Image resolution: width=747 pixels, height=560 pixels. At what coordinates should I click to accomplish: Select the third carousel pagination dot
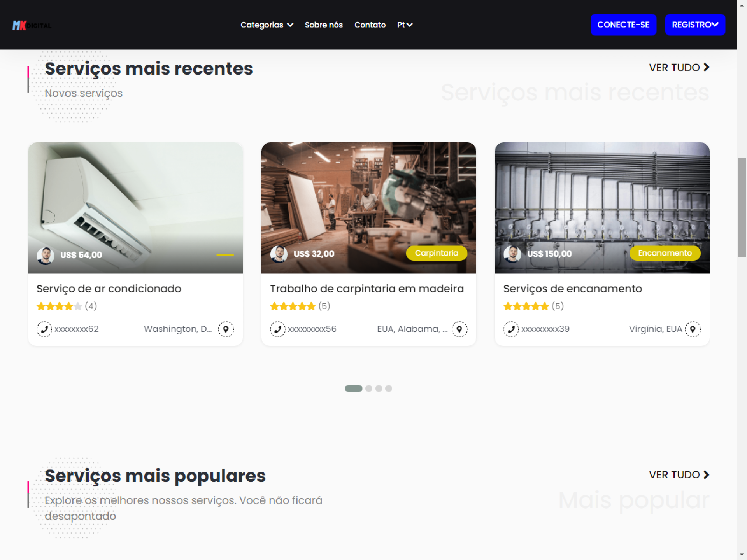[x=379, y=388]
